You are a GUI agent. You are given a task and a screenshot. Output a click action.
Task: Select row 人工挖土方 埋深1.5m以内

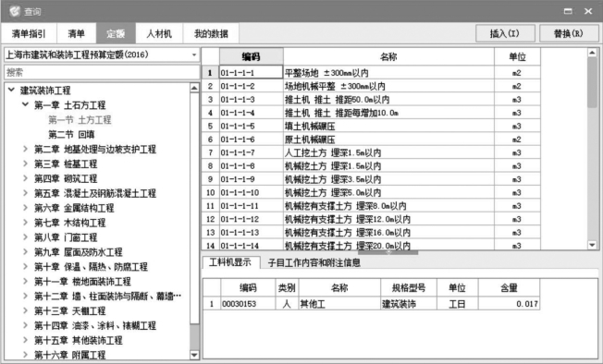pyautogui.click(x=371, y=152)
